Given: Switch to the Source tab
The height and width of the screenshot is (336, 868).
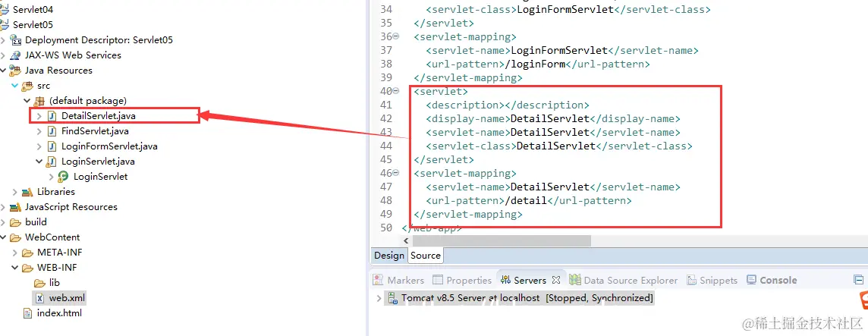Looking at the screenshot, I should [x=426, y=255].
